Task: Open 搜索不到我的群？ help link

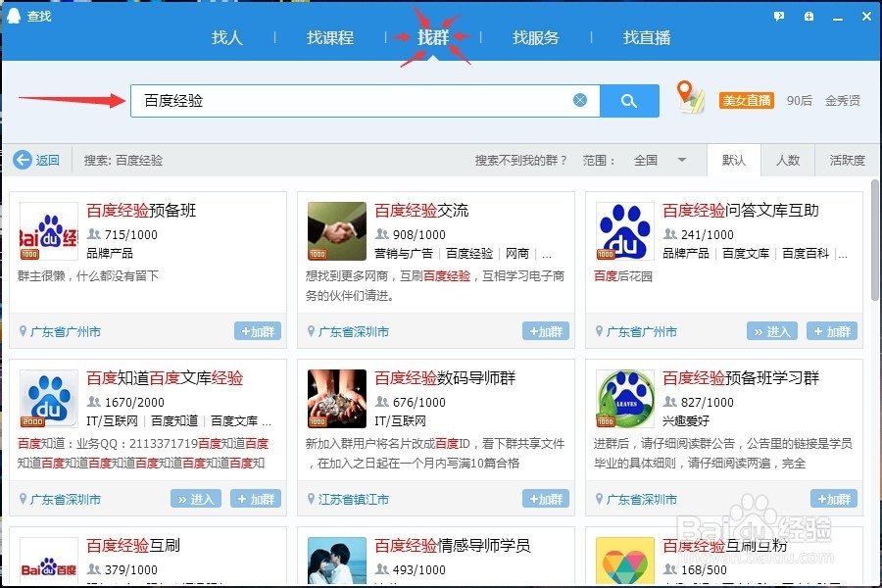Action: tap(521, 161)
